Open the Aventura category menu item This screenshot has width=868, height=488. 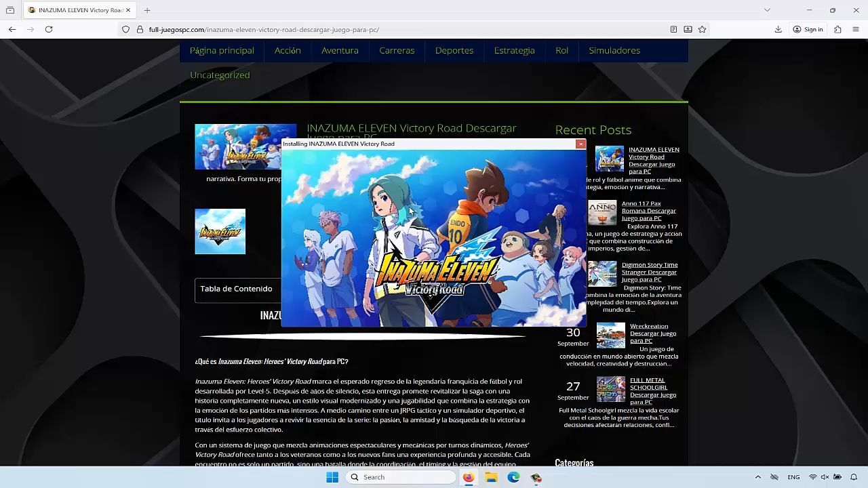click(x=340, y=50)
